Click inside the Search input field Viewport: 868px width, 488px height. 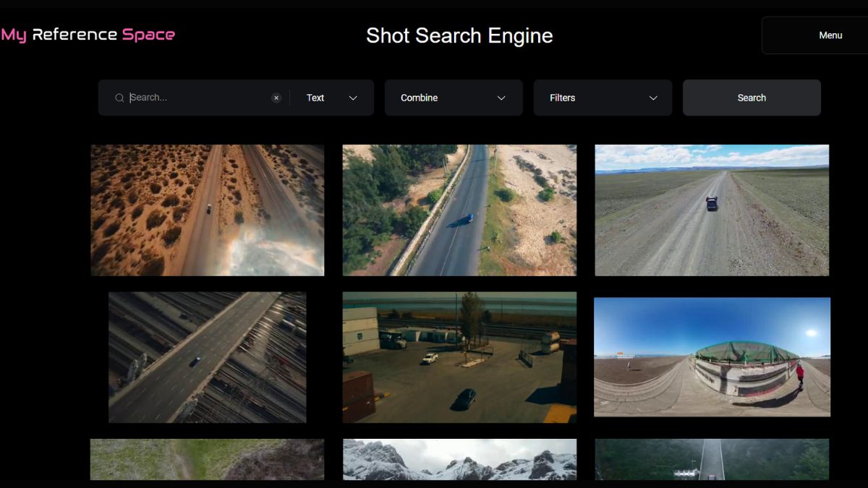(195, 98)
